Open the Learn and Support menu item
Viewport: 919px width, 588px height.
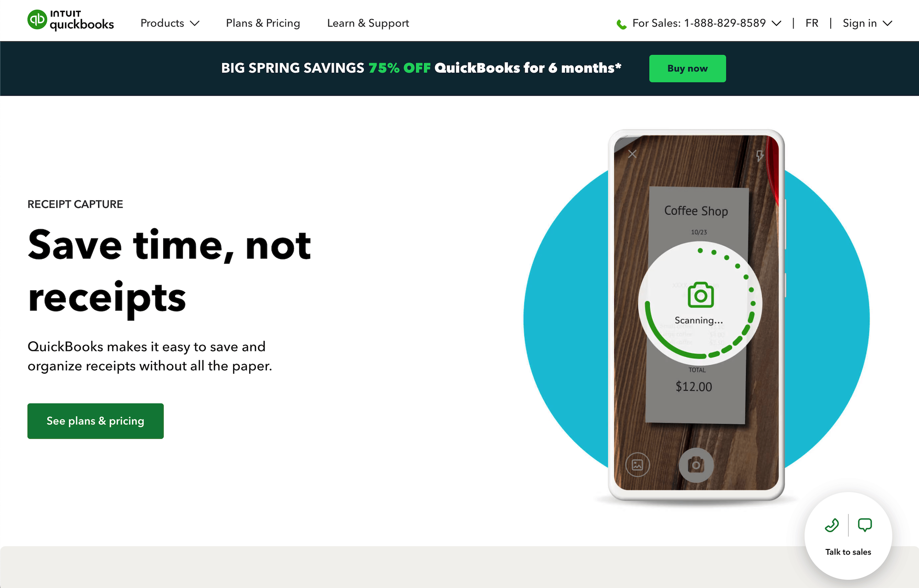pyautogui.click(x=369, y=23)
